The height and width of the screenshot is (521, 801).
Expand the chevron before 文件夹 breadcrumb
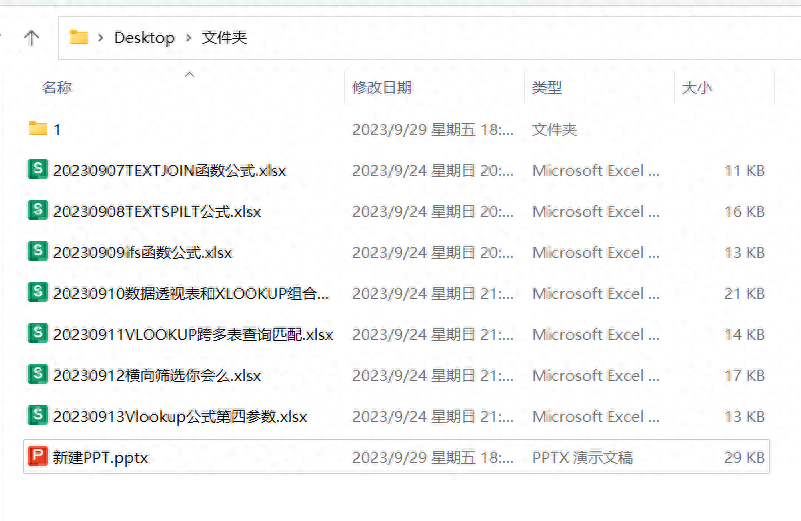click(189, 38)
